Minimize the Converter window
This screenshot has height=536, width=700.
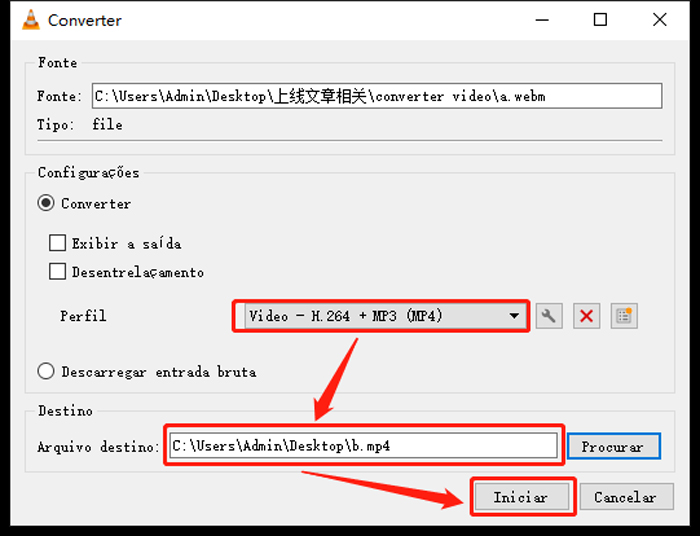pyautogui.click(x=542, y=20)
